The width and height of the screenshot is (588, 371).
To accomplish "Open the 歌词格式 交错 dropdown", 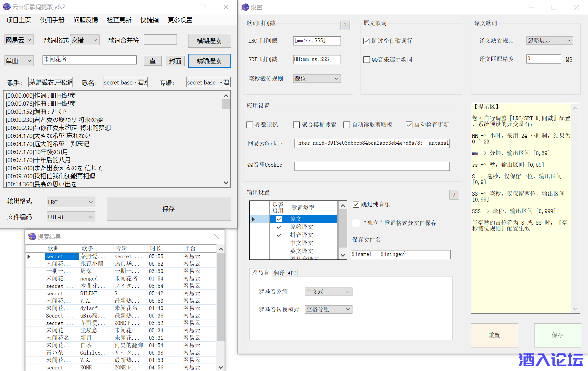I will tap(85, 40).
